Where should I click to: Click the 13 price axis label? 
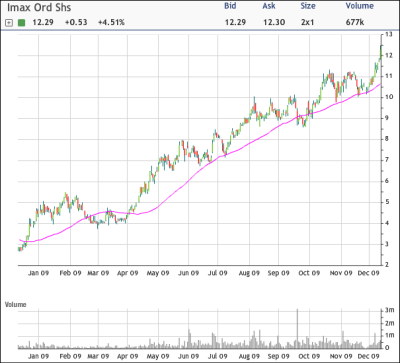pos(388,34)
